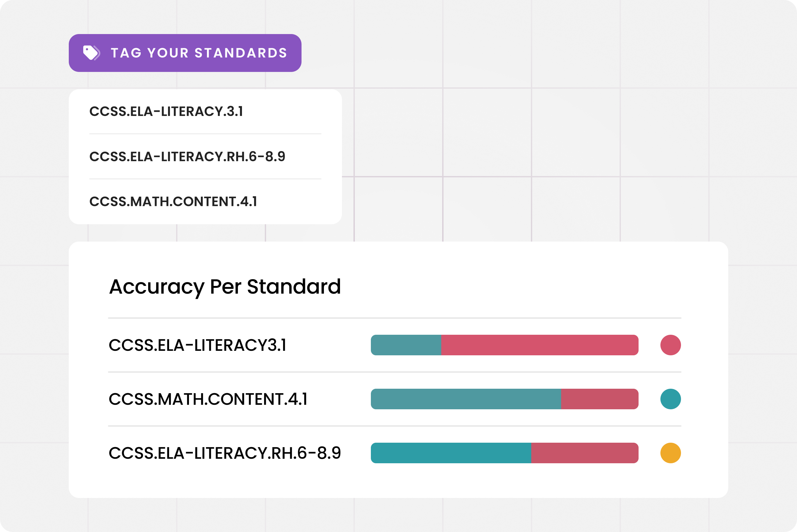Click the red portion of the CCSS.MATH.CONTENT.4.1 bar

[x=600, y=399]
